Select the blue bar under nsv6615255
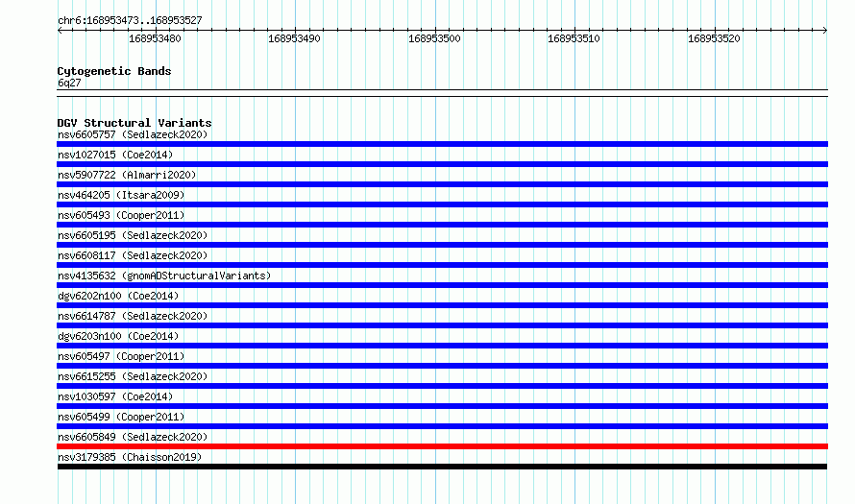 [442, 386]
